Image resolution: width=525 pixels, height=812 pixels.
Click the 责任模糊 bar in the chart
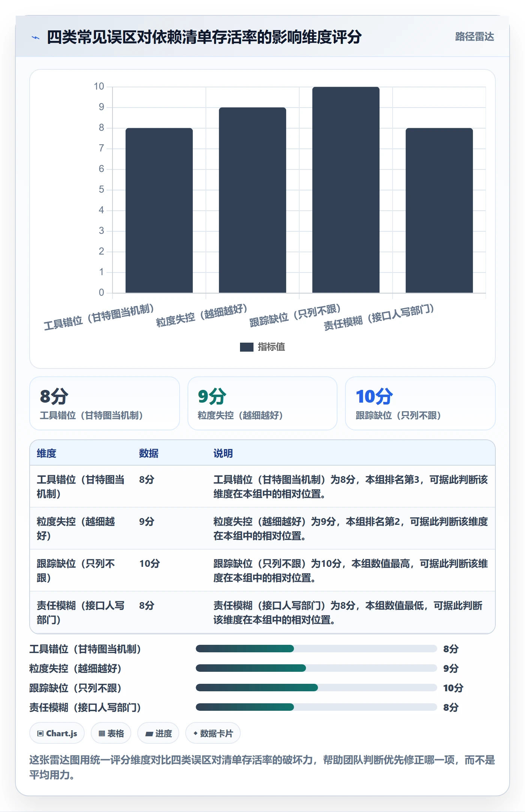click(x=439, y=210)
